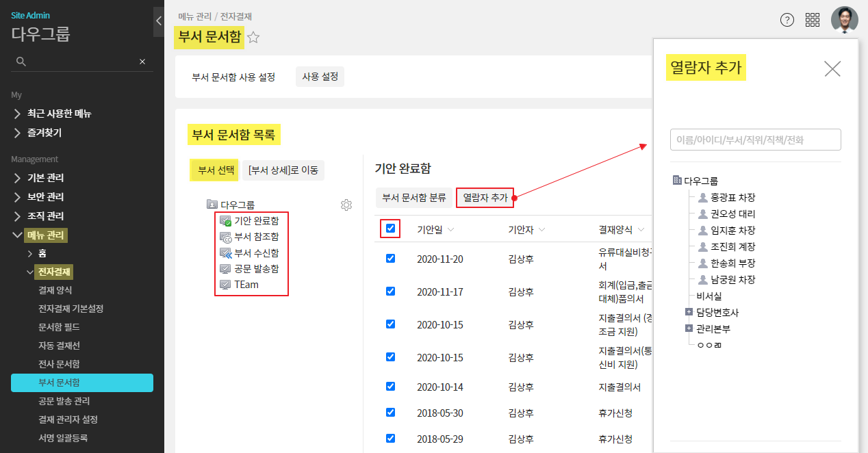Open 공문 발송 관리 sidebar menu item
Screen dimensions: 868x453
point(64,401)
